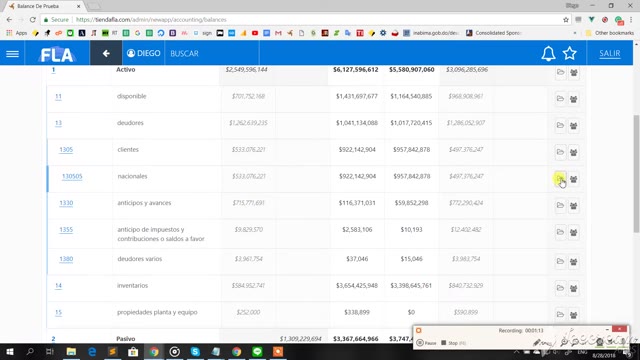Screen dimensions: 640x360
Task: Open folder icon in clientes row
Action: (560, 152)
